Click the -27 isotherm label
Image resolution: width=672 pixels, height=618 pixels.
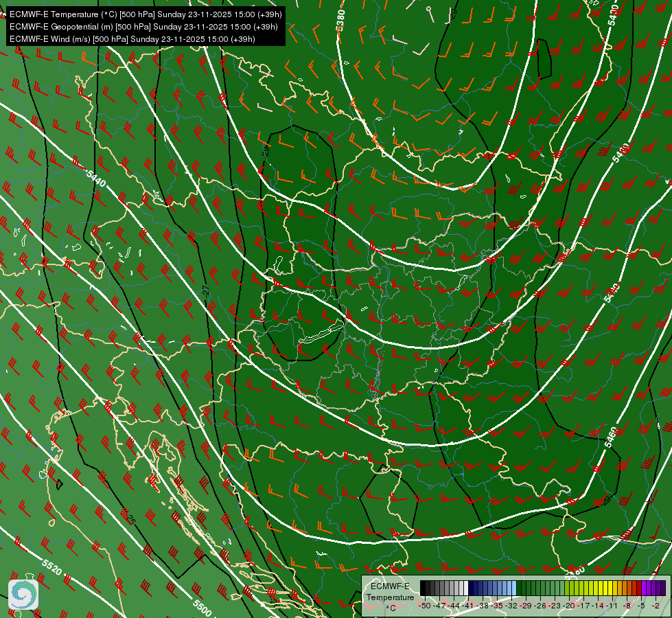(x=207, y=291)
